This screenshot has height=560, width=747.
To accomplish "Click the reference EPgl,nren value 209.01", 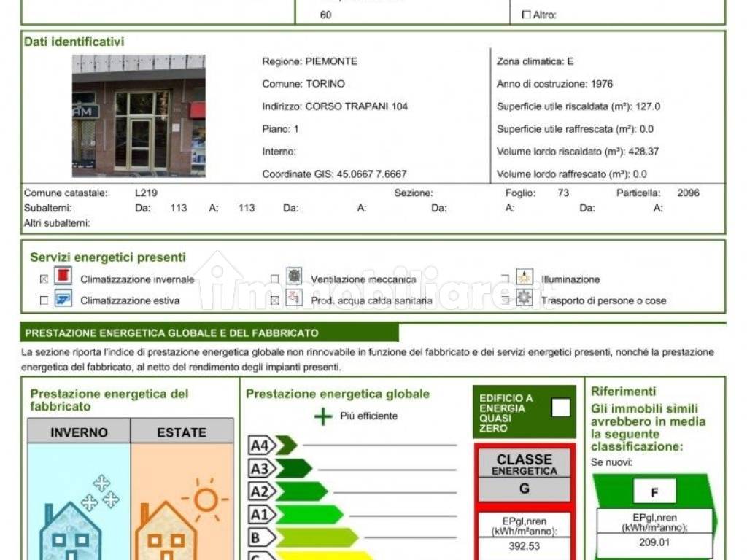I will tap(654, 542).
